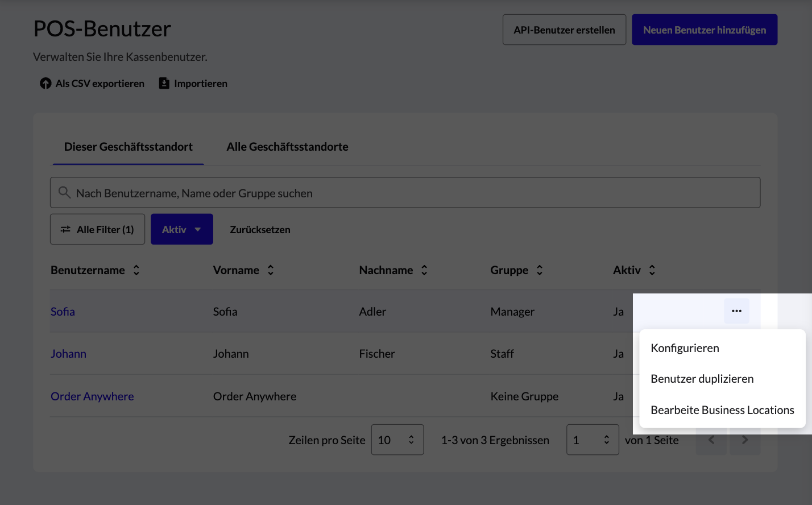
Task: Select Bearbeite Business Locations entry
Action: 722,410
